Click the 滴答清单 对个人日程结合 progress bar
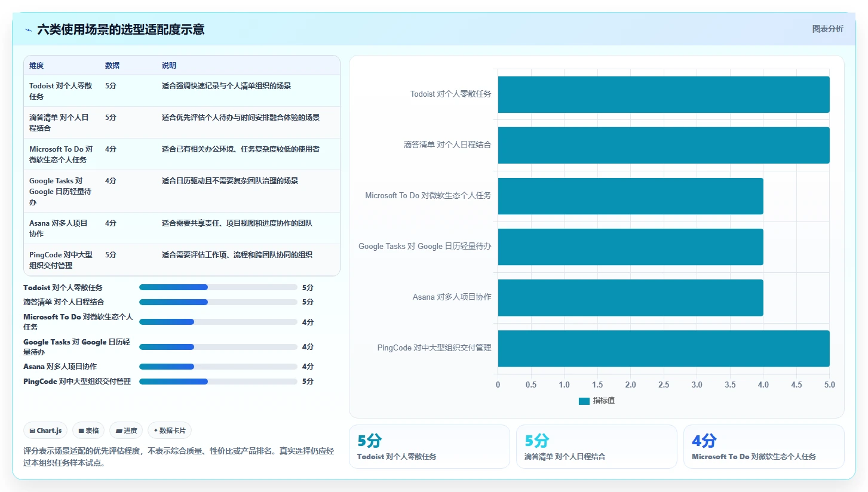868x492 pixels. (x=218, y=302)
